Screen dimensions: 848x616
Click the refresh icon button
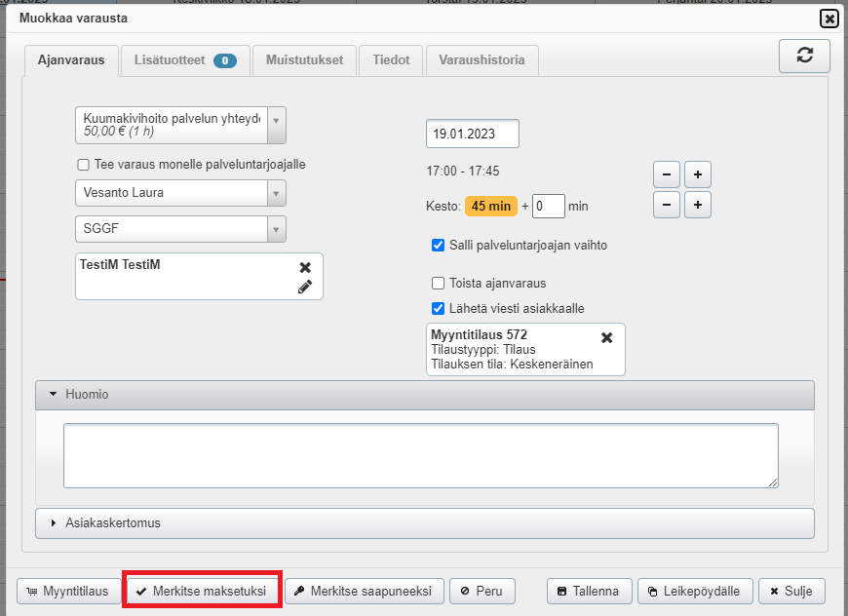pos(804,56)
